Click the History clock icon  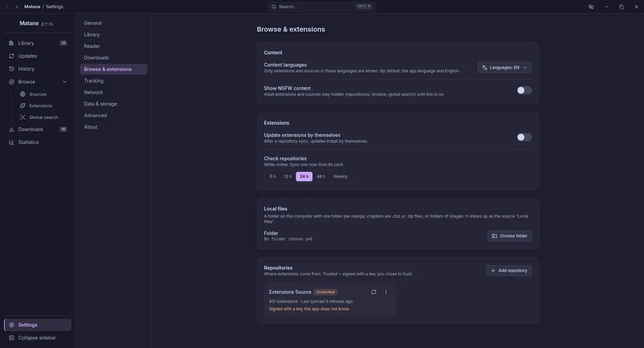point(12,69)
